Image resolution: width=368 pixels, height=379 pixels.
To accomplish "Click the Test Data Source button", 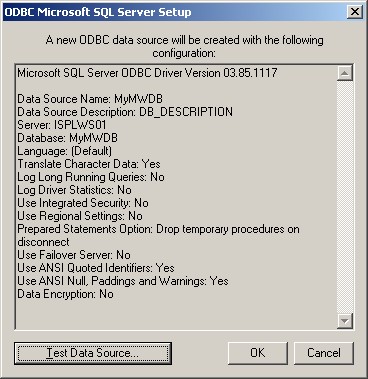I will coord(93,353).
